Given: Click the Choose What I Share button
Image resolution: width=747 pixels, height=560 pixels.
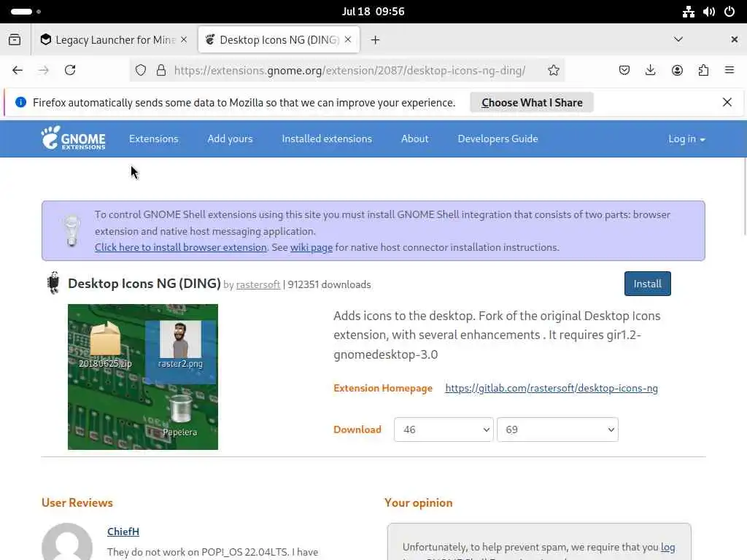Looking at the screenshot, I should [x=532, y=102].
